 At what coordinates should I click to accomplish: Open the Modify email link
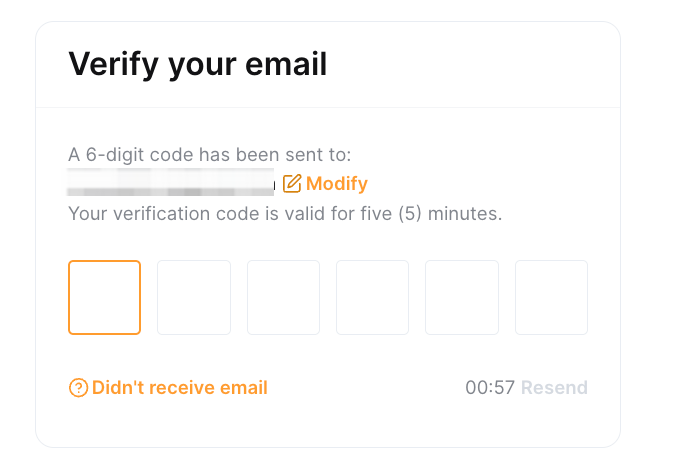pos(337,183)
